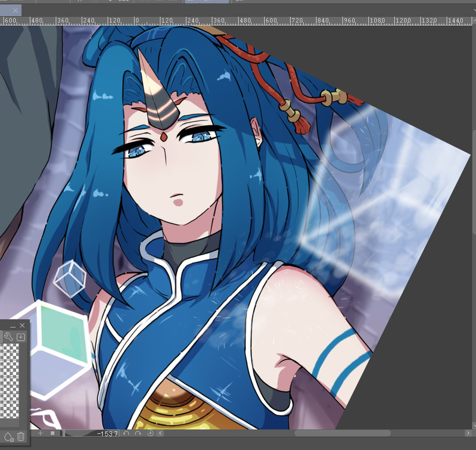Rotate the canvas left
Image resolution: width=476 pixels, height=450 pixels.
(x=126, y=433)
